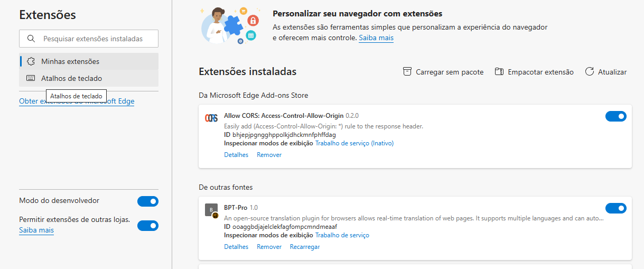This screenshot has height=269, width=644.
Task: Click the Empacotar extensão package icon
Action: click(499, 72)
